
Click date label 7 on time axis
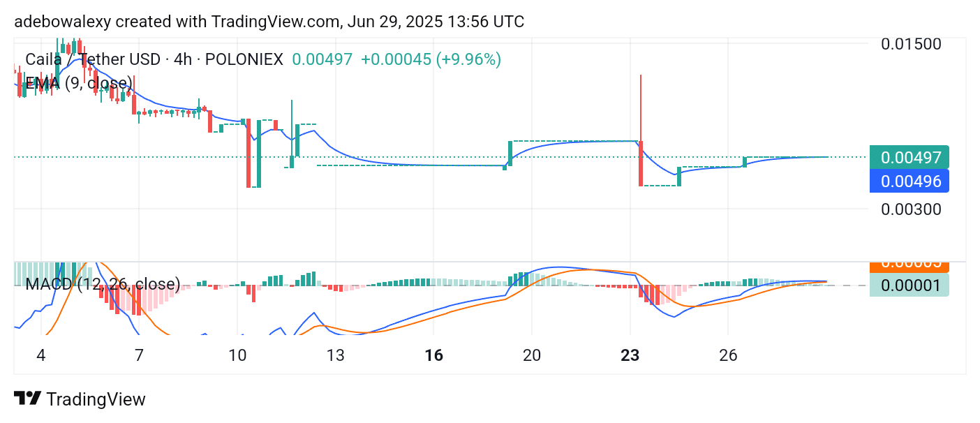point(139,355)
